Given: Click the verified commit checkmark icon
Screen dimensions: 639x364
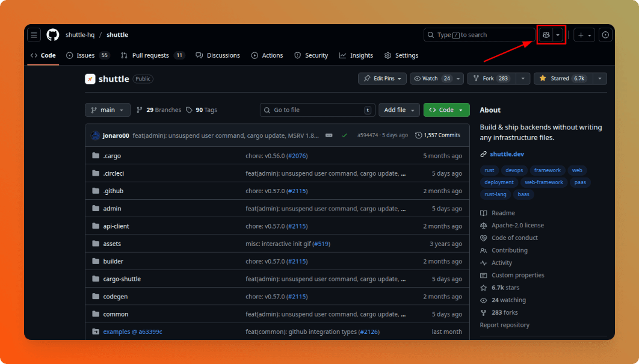Looking at the screenshot, I should (x=344, y=135).
